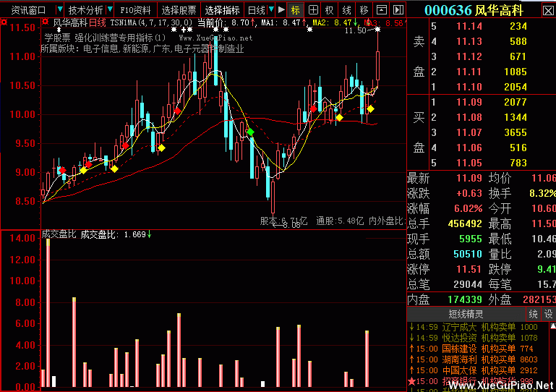556x392 pixels.
Task: Open the 技术分析 toolbar button
Action: 86,10
